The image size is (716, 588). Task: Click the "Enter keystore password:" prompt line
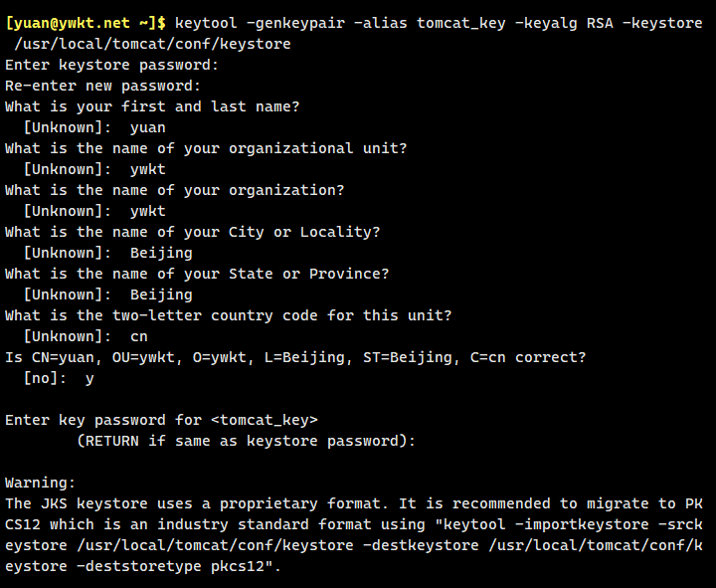112,65
